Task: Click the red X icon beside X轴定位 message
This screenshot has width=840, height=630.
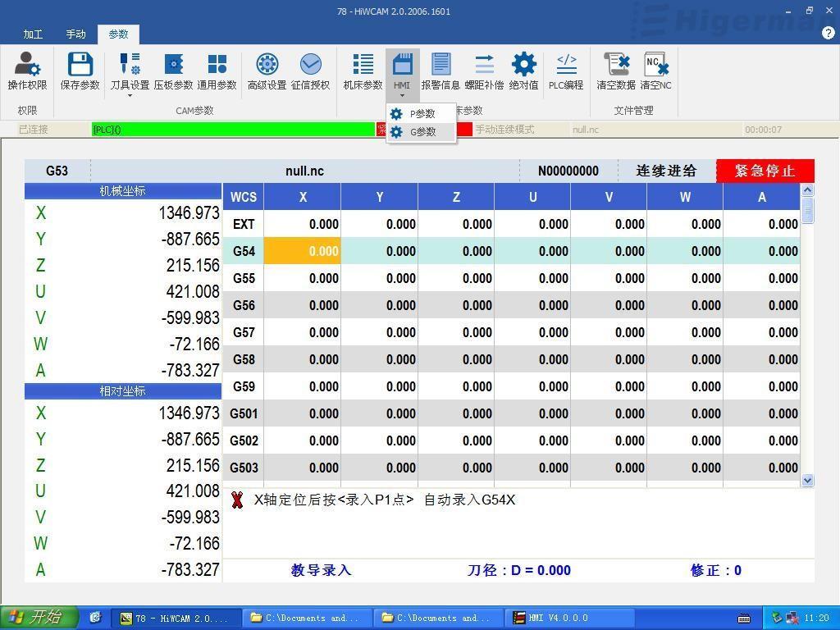Action: (x=237, y=500)
